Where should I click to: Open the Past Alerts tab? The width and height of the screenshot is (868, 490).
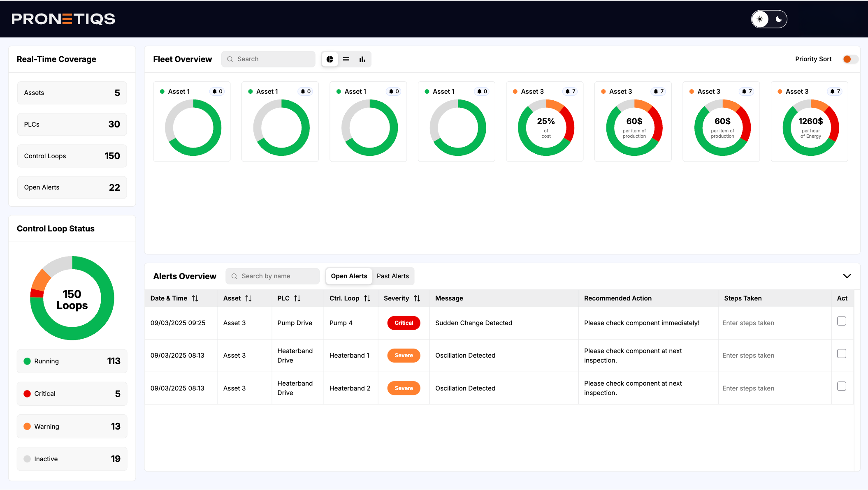[392, 276]
